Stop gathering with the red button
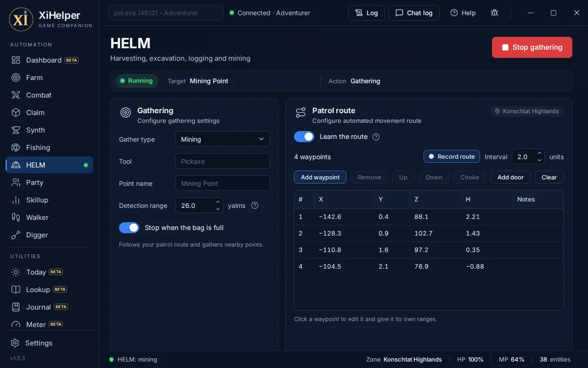Viewport: 588px width, 368px height. 532,47
